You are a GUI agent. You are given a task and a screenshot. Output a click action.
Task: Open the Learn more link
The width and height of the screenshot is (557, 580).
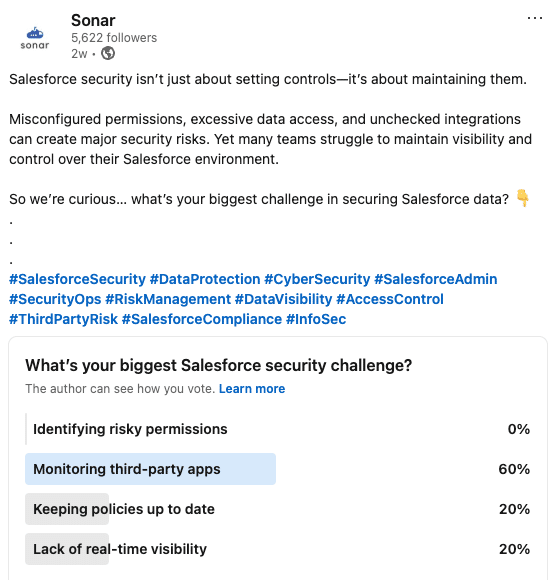[x=252, y=389]
